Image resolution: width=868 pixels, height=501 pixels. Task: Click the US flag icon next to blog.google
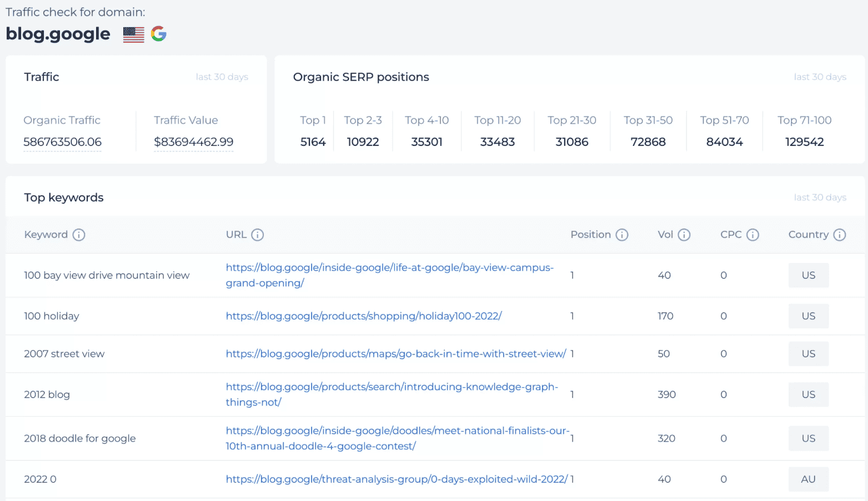coord(133,34)
